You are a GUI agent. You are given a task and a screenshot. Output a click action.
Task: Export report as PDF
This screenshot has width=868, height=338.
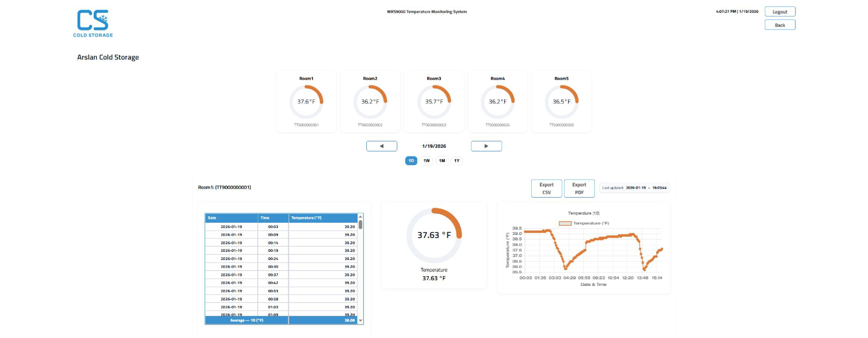(579, 188)
